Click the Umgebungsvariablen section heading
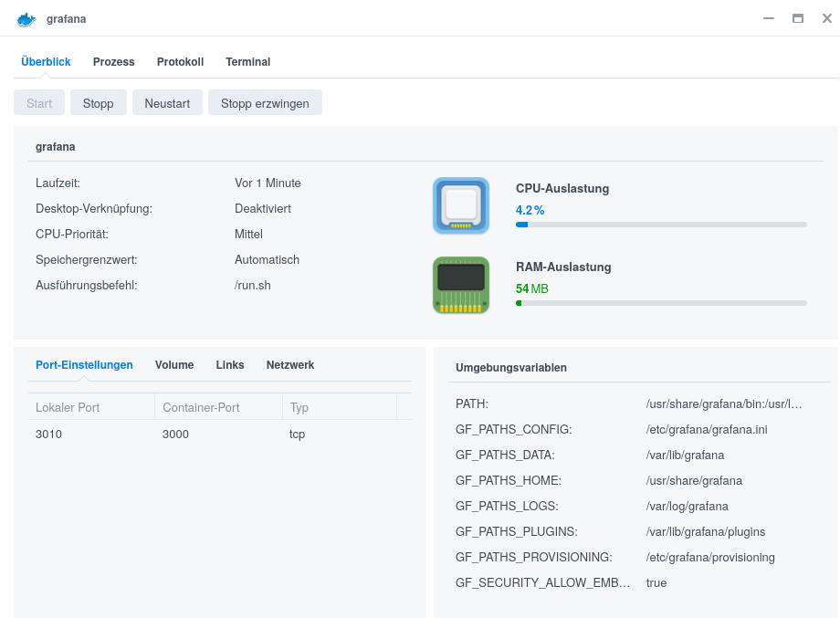This screenshot has height=618, width=840. click(x=511, y=367)
